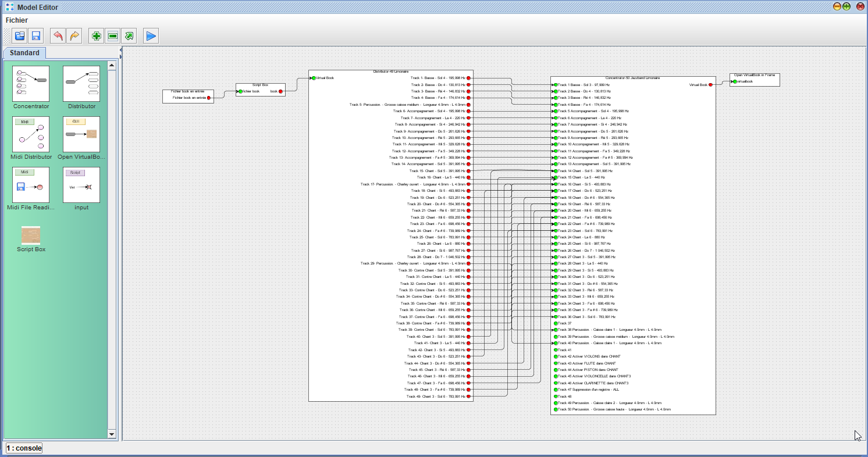868x457 pixels.
Task: Open the Fichier menu
Action: coord(17,20)
